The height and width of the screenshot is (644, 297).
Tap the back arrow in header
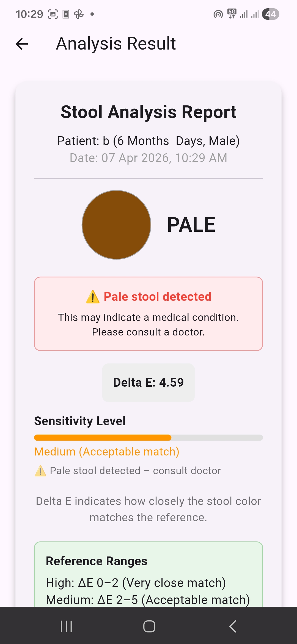tap(22, 44)
